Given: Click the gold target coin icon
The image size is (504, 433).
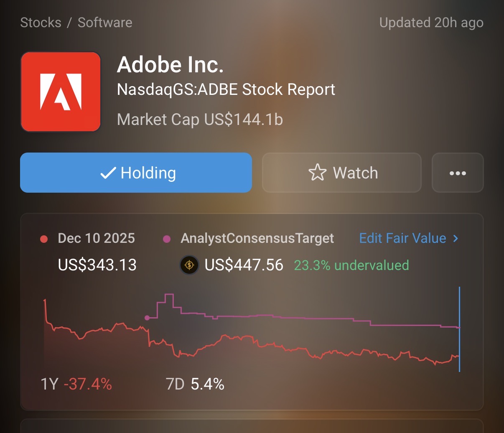Looking at the screenshot, I should pyautogui.click(x=189, y=265).
